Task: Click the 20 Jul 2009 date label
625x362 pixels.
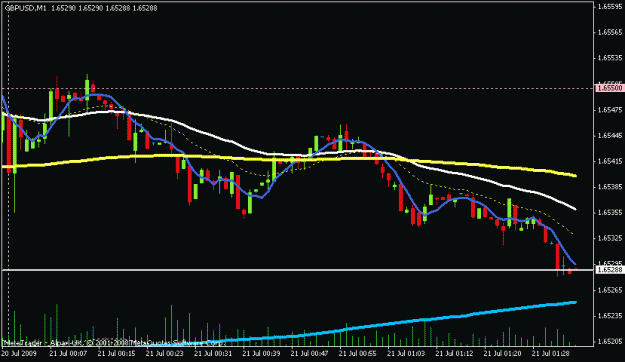Action: [x=19, y=353]
